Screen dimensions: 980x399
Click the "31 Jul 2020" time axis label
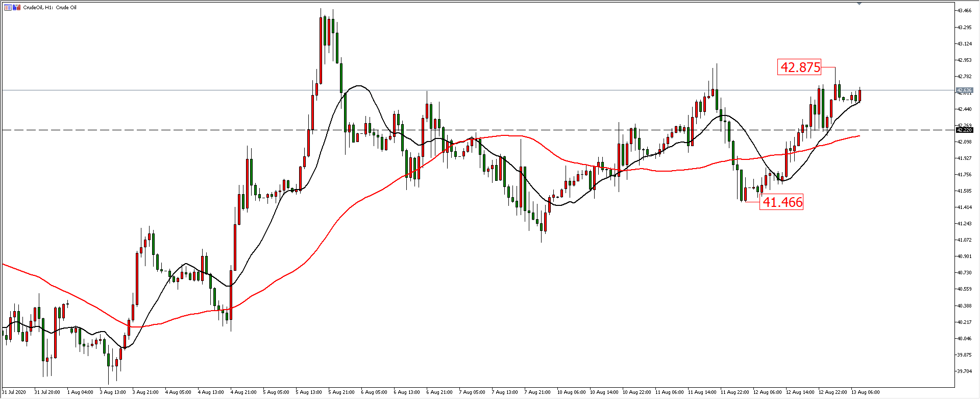pos(14,392)
